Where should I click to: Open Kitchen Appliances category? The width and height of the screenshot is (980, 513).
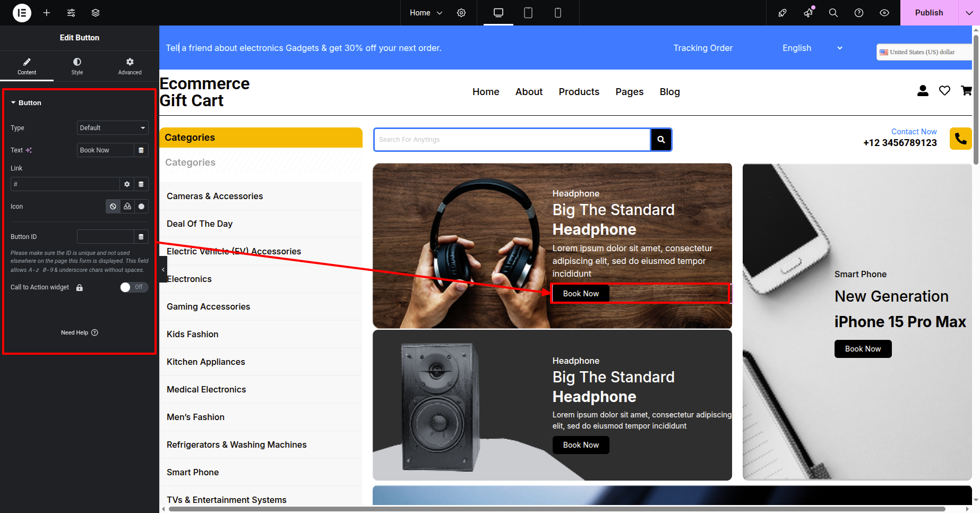206,362
